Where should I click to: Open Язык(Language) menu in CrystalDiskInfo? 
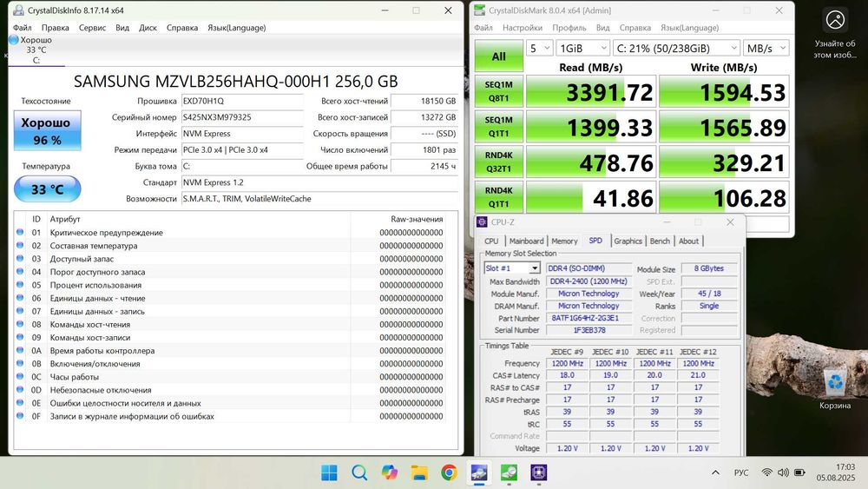pyautogui.click(x=236, y=28)
